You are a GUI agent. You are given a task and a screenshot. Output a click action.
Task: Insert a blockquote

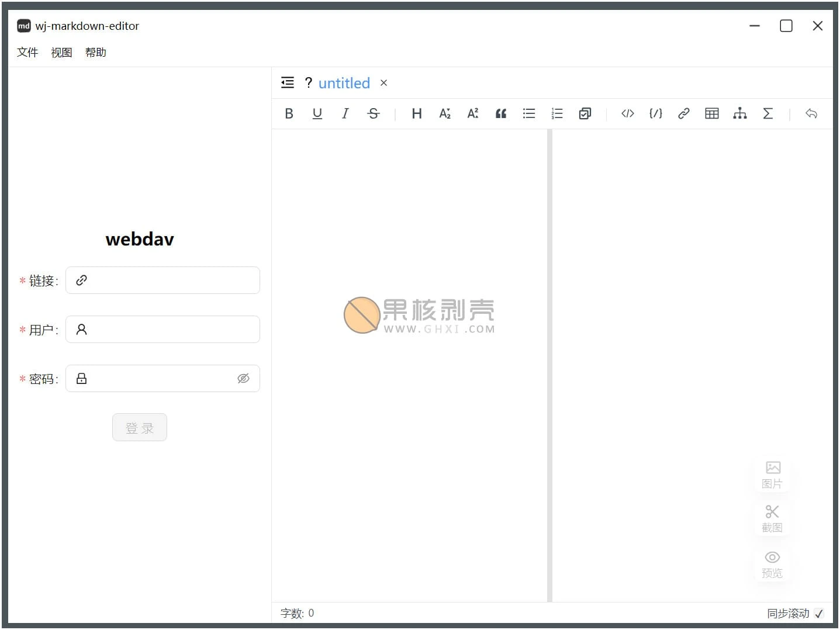[501, 114]
